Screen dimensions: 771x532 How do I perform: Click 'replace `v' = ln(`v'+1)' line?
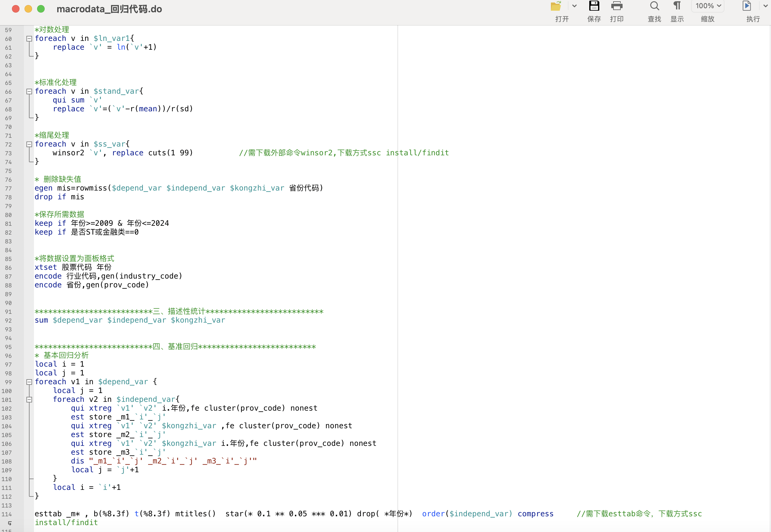pos(105,47)
